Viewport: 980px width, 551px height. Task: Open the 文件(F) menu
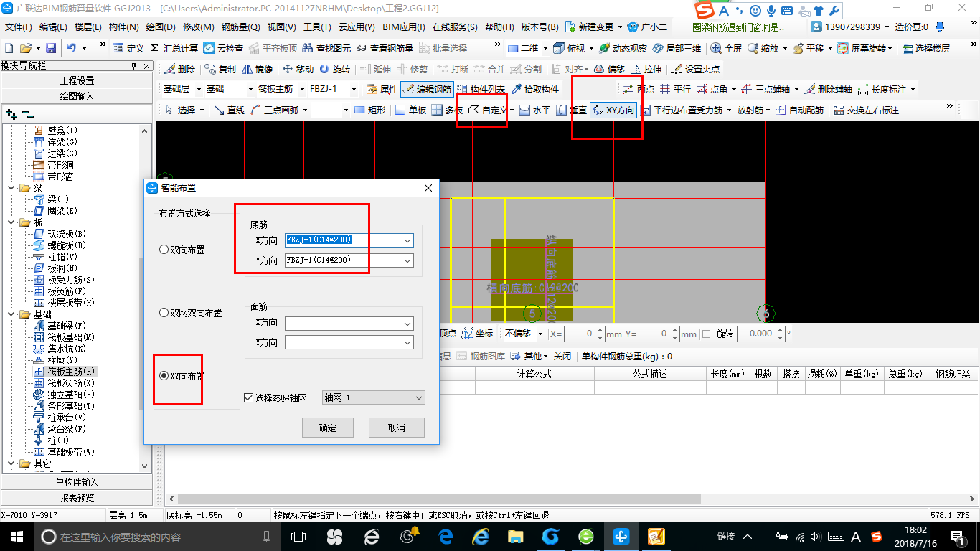click(x=19, y=27)
